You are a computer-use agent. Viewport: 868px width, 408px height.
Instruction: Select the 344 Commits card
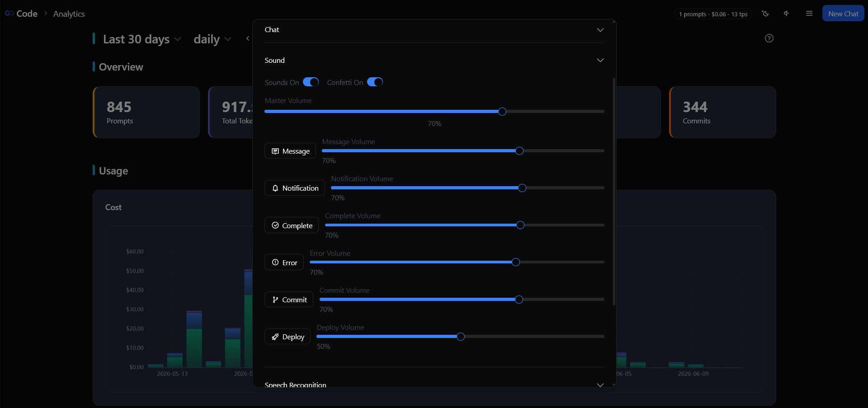click(x=722, y=112)
